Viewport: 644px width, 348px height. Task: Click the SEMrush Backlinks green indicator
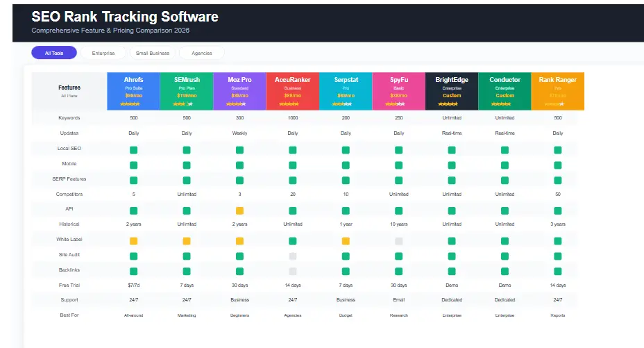pyautogui.click(x=187, y=272)
